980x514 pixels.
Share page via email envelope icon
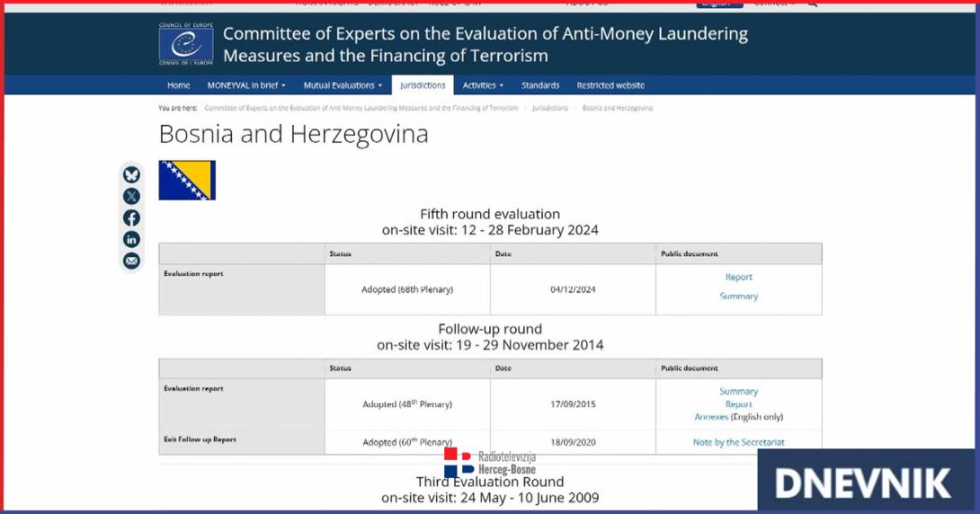coord(131,261)
